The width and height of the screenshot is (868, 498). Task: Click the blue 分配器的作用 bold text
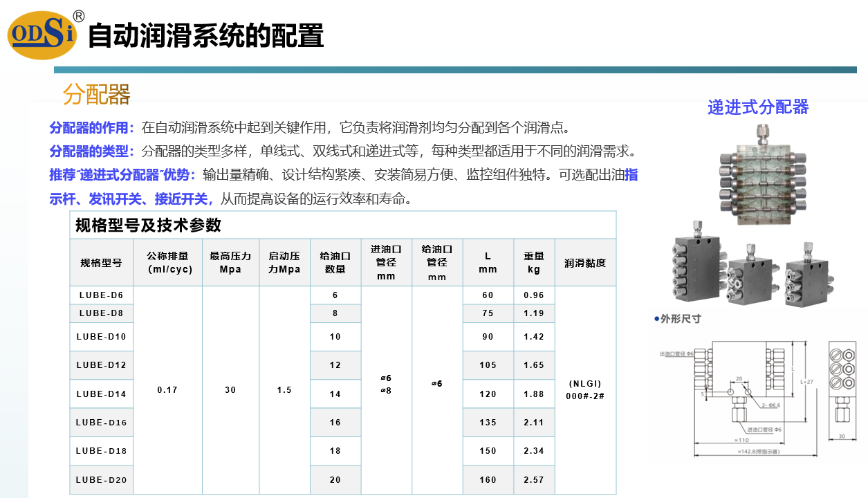(x=89, y=128)
